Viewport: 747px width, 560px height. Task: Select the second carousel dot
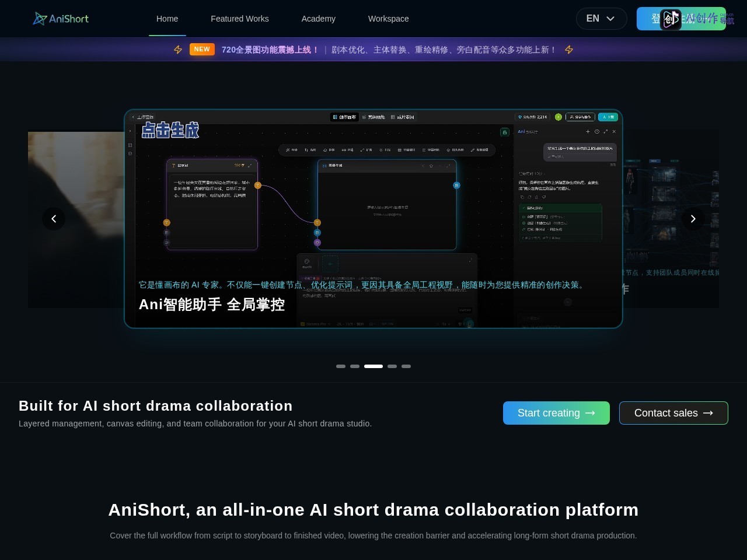point(355,366)
